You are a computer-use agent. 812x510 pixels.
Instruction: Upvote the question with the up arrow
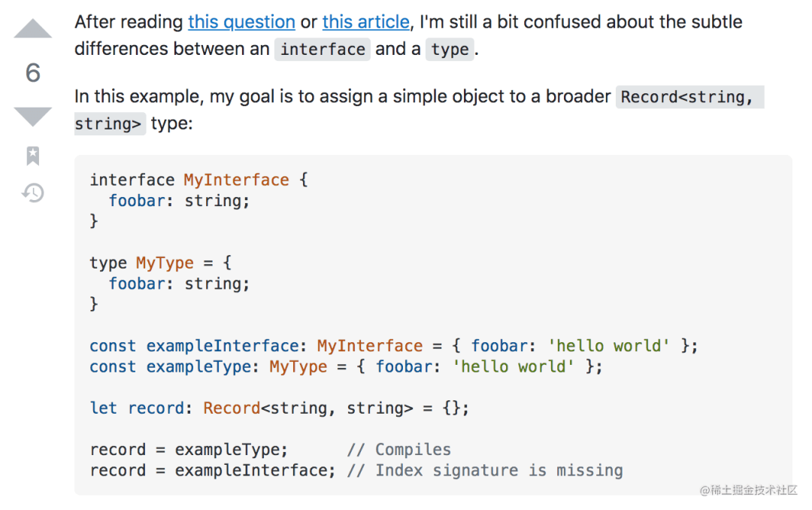[33, 29]
